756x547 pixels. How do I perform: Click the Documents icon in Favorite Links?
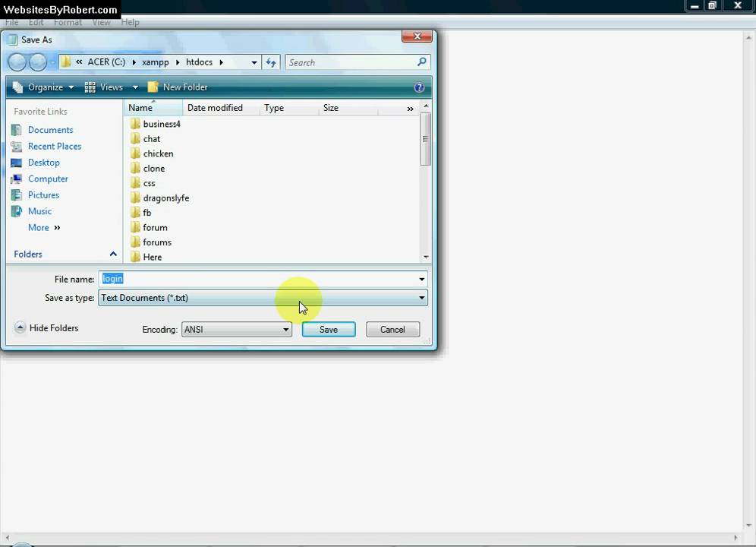point(17,130)
